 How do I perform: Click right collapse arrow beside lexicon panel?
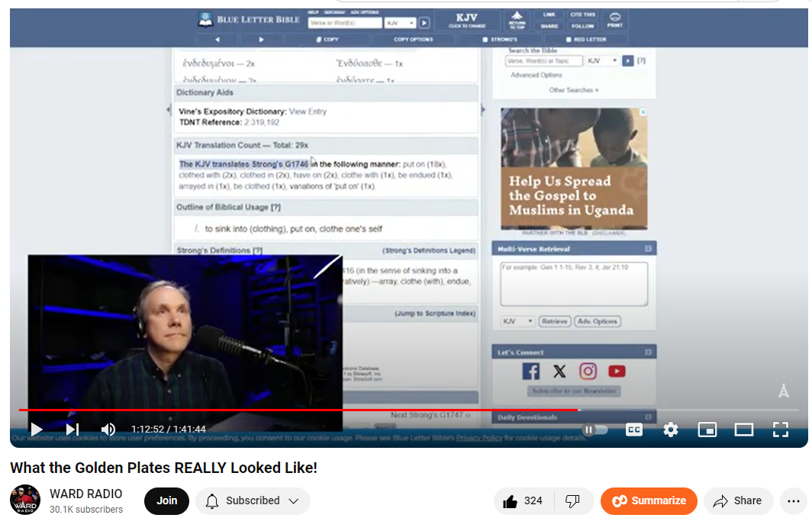tap(482, 110)
